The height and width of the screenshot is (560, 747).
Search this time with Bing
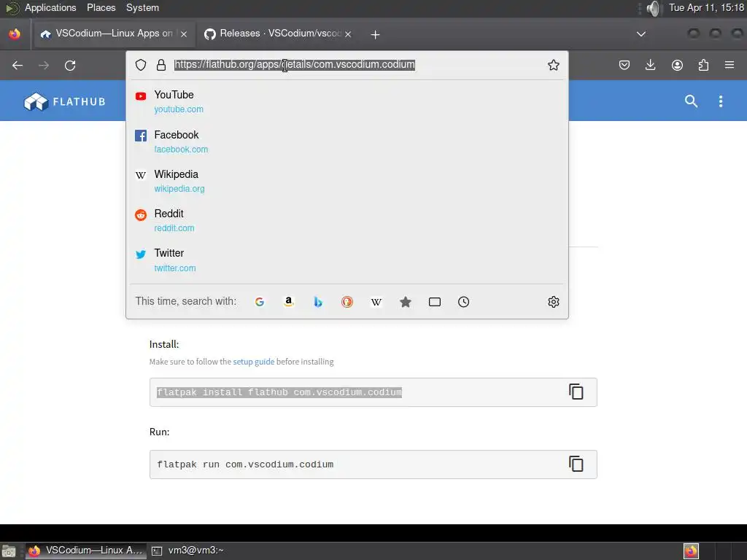(x=318, y=302)
